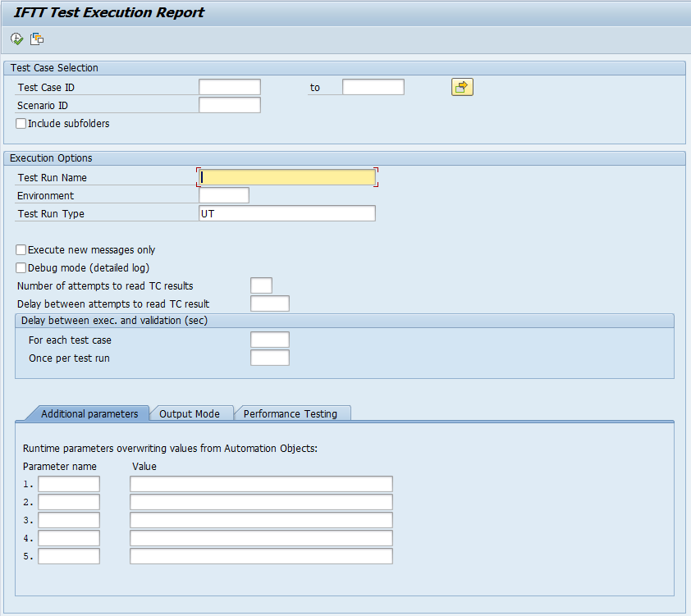This screenshot has width=691, height=616.
Task: Click Number of attempts to read TC results field
Action: point(261,285)
